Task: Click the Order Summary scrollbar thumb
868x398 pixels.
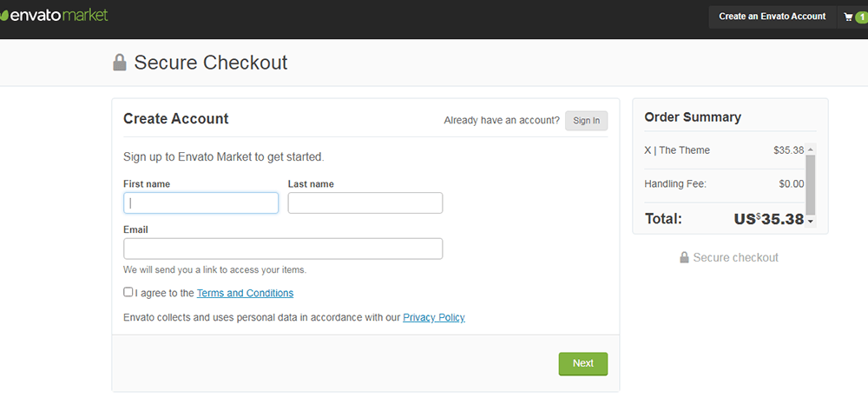Action: pyautogui.click(x=811, y=184)
